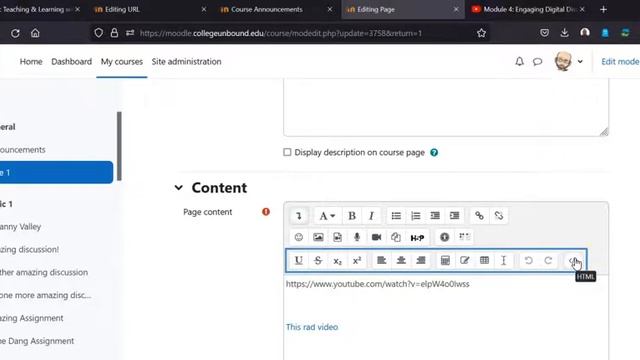Go to Home in the navigation
This screenshot has width=640, height=360.
pyautogui.click(x=31, y=62)
